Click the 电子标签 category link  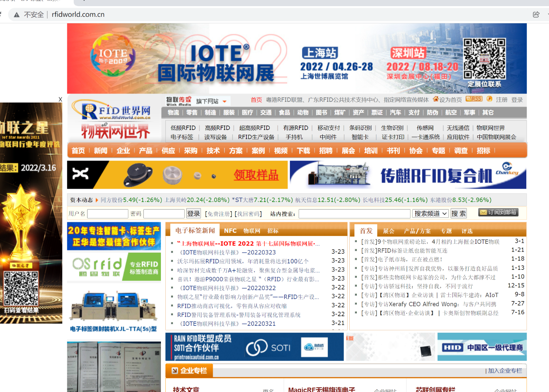pyautogui.click(x=182, y=137)
